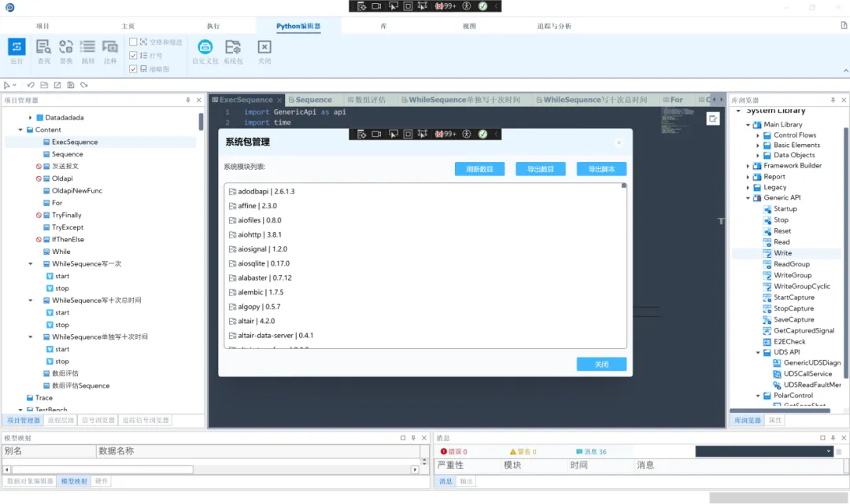The image size is (850, 504).
Task: Click the 模型映射 horizontal scrollbar
Action: [102, 469]
